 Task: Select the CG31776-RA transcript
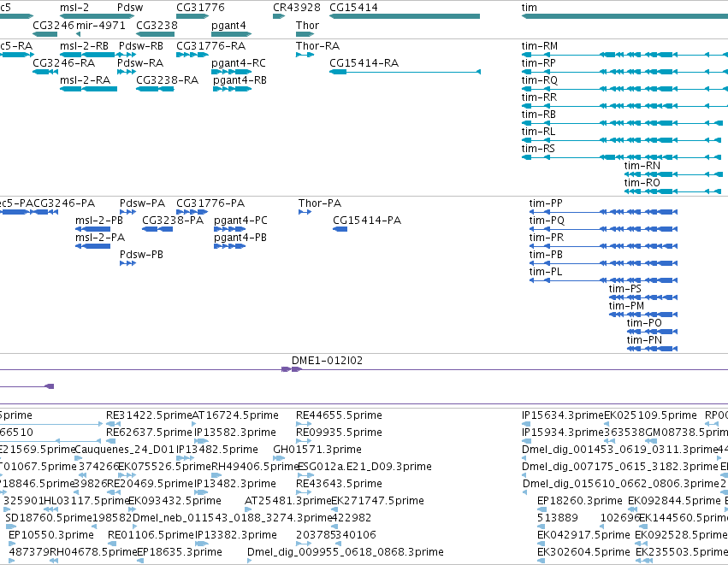210,46
